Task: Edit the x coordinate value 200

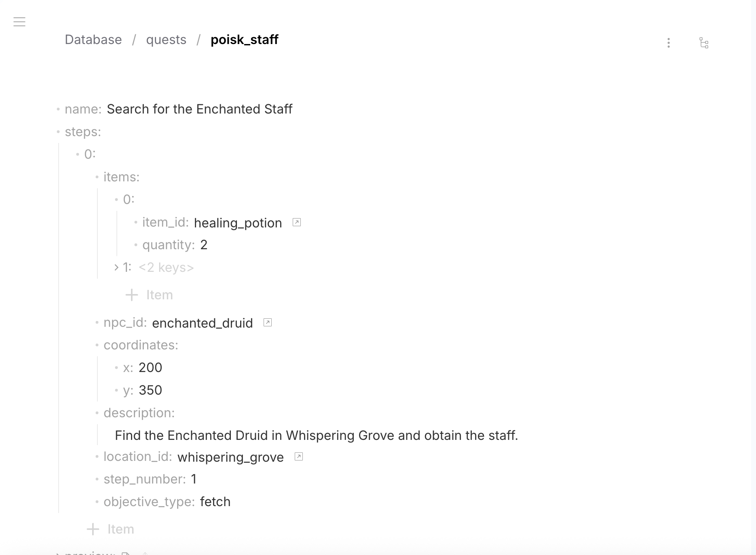Action: pos(150,367)
